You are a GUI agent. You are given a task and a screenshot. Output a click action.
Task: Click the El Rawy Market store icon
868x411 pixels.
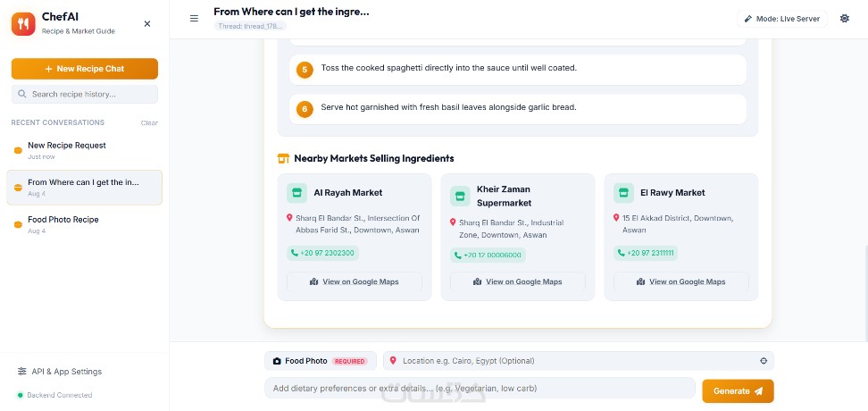pyautogui.click(x=623, y=193)
